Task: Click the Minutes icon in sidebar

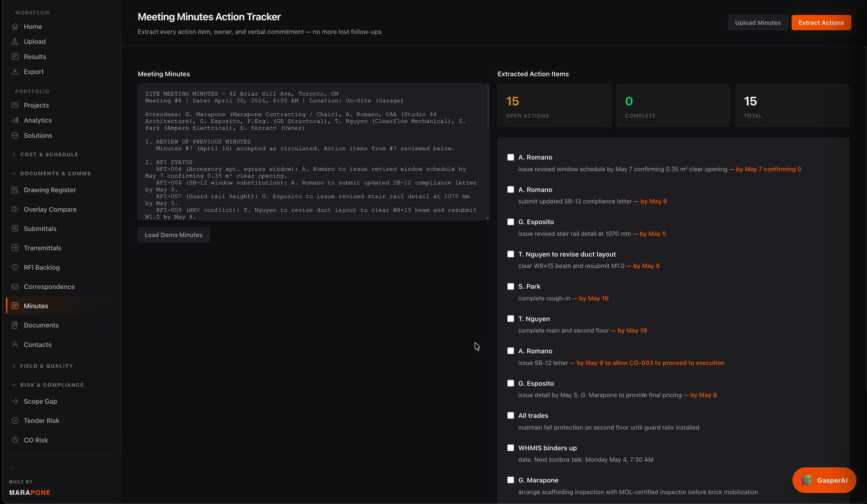Action: [15, 306]
